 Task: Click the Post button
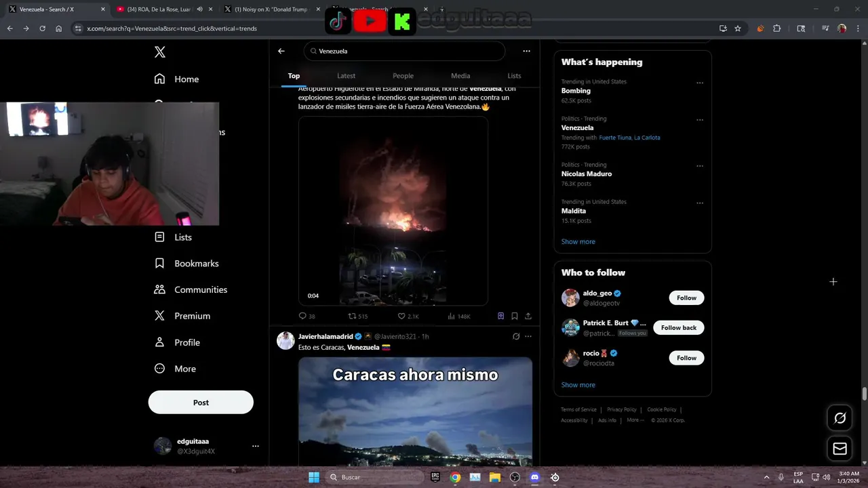point(201,402)
